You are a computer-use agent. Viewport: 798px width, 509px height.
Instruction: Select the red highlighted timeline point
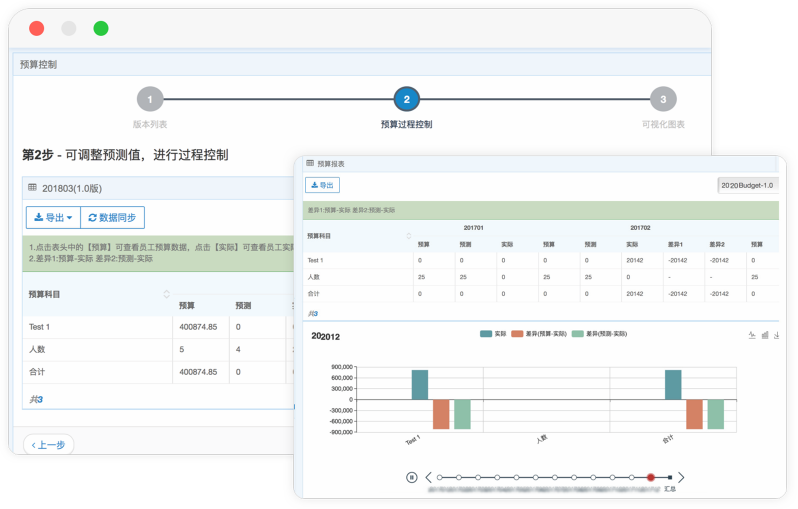click(650, 478)
